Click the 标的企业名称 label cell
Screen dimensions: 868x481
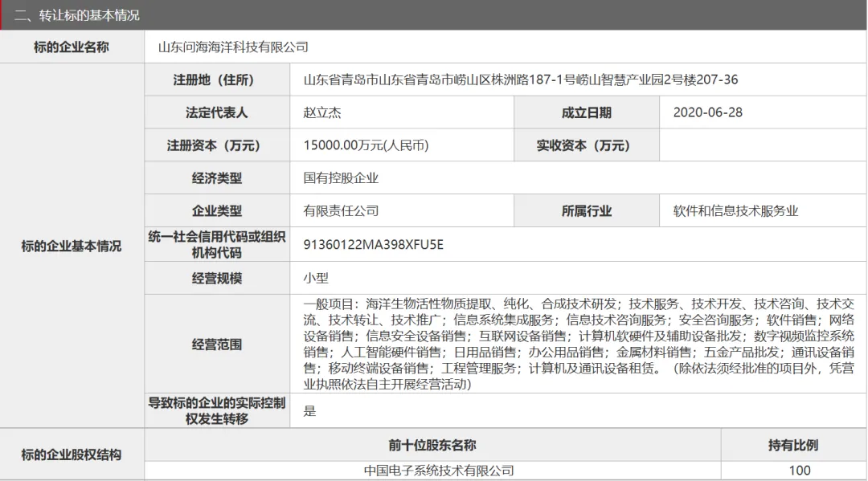(x=72, y=47)
